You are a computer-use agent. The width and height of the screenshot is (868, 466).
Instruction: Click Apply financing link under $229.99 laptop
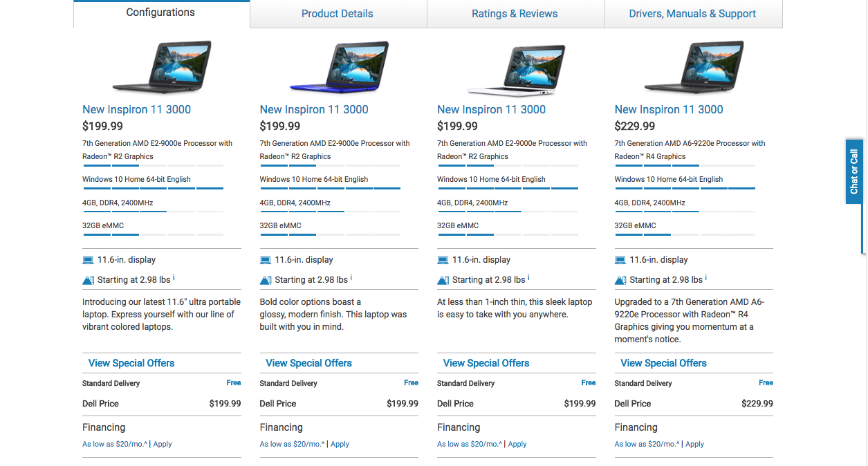(695, 445)
